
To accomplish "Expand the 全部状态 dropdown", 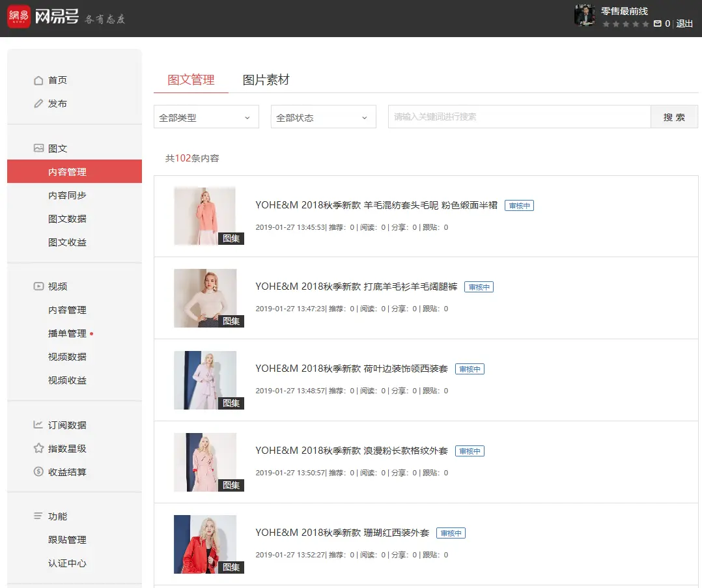I will coord(323,118).
